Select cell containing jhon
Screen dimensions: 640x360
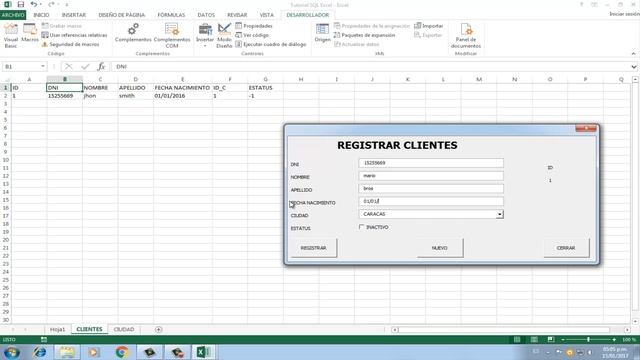click(100, 96)
